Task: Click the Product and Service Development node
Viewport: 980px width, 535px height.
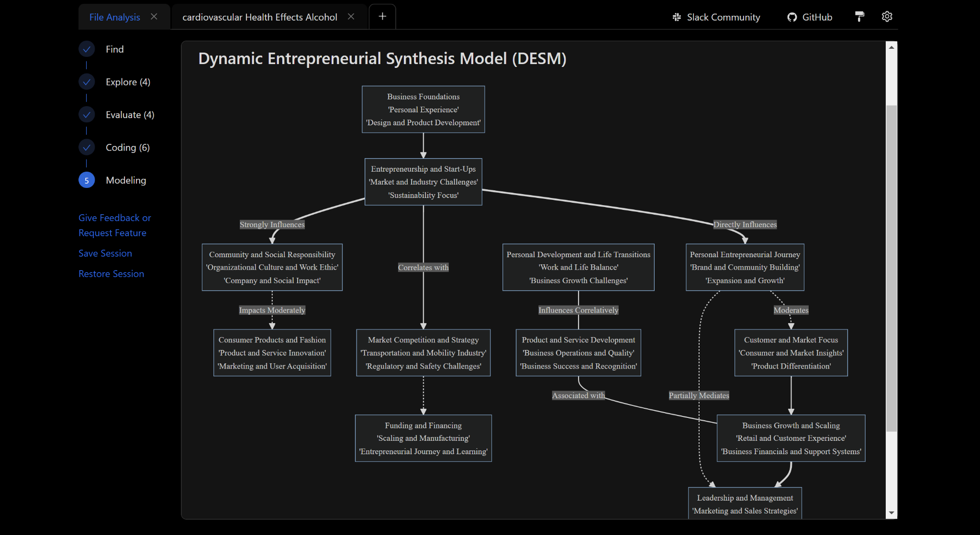Action: [x=578, y=353]
